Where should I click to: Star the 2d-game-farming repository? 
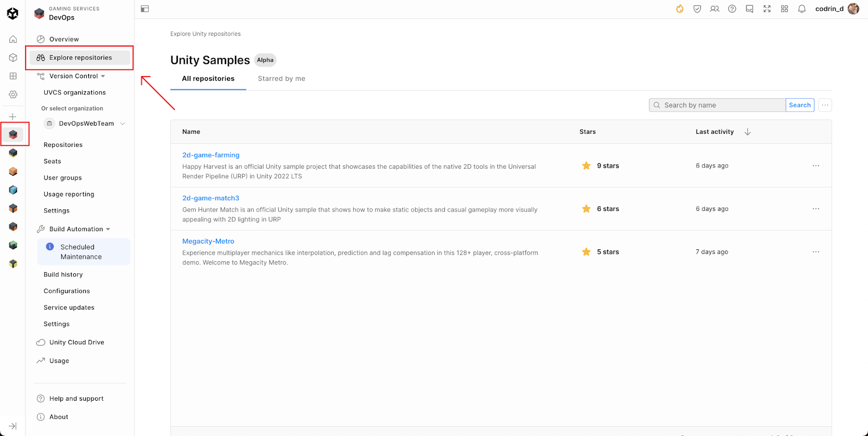(586, 166)
